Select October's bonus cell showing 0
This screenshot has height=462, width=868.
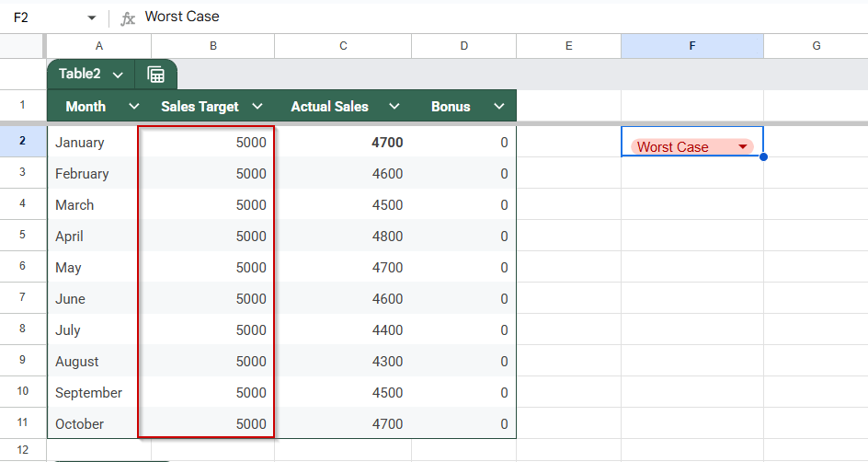tap(464, 423)
